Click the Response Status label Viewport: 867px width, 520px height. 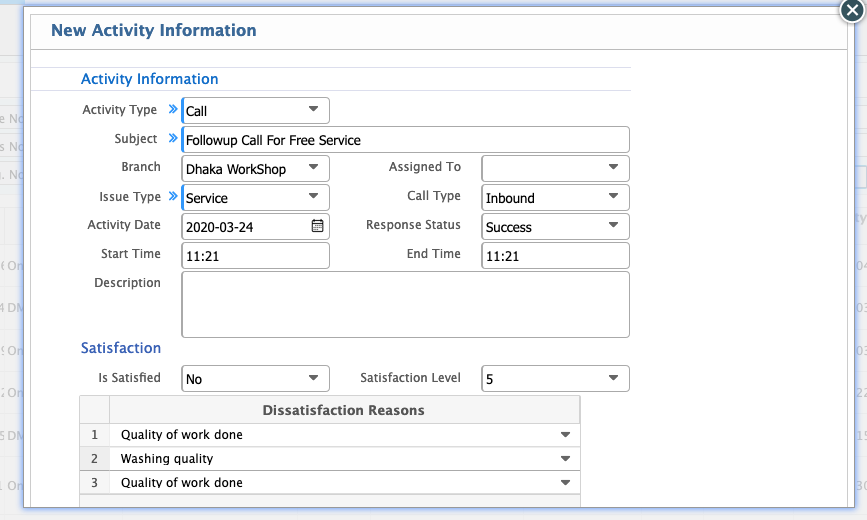coord(413,225)
